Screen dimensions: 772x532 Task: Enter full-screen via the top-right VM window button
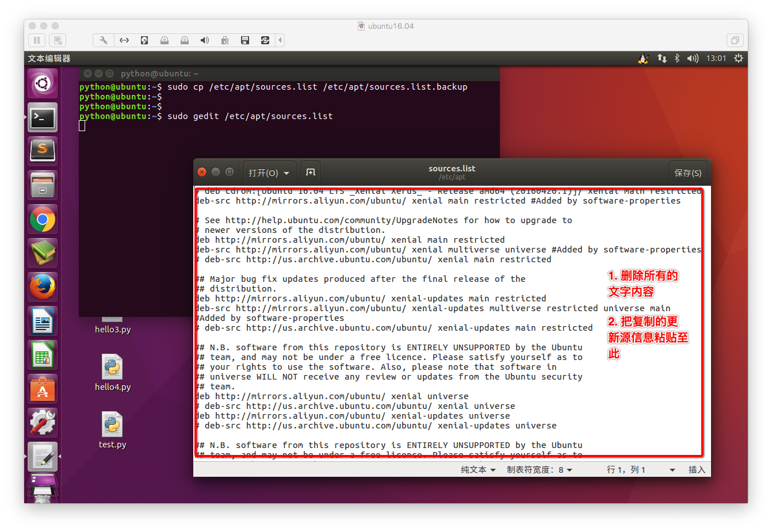735,40
